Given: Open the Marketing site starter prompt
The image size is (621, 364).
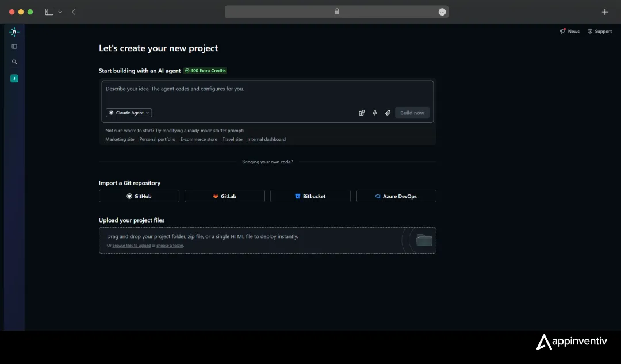Looking at the screenshot, I should [120, 139].
